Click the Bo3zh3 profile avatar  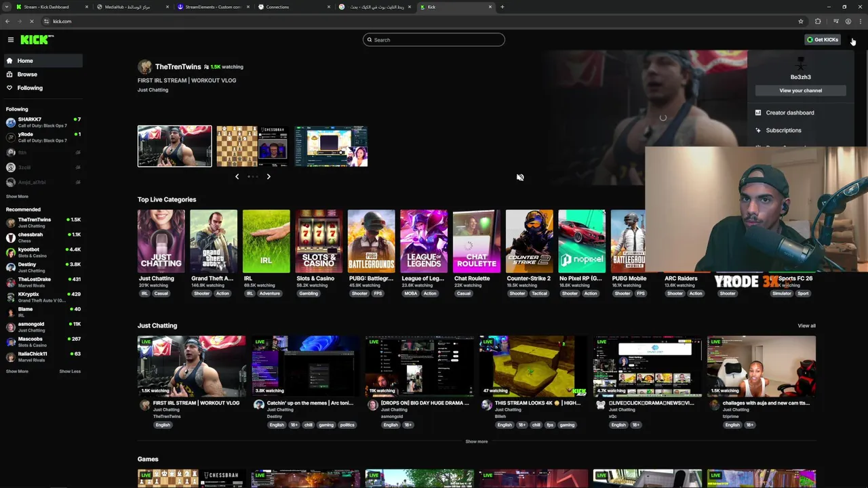[x=801, y=64]
